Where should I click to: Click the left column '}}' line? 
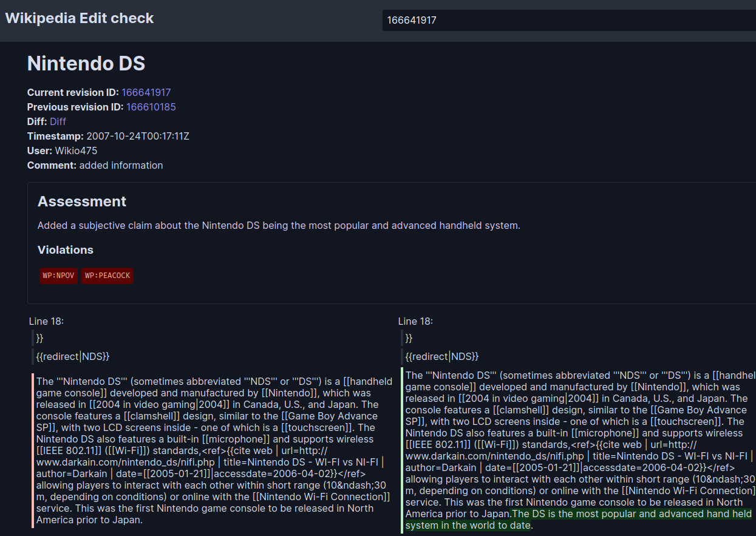[40, 338]
